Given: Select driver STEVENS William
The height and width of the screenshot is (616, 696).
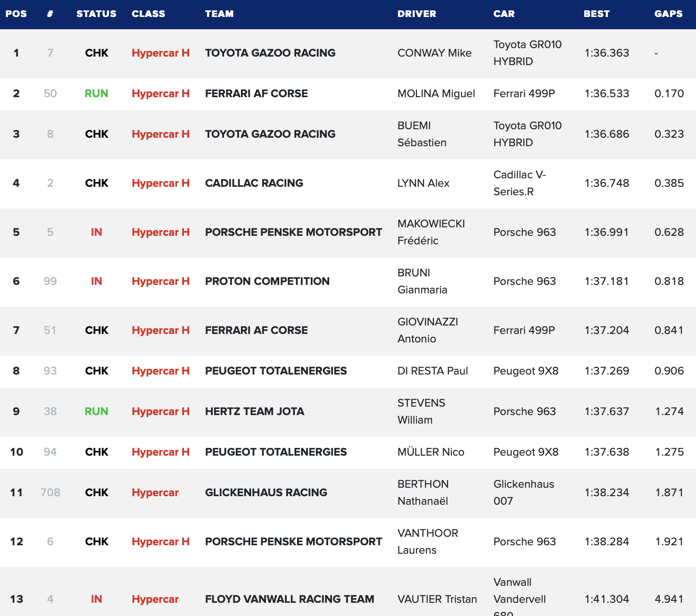Looking at the screenshot, I should point(421,411).
